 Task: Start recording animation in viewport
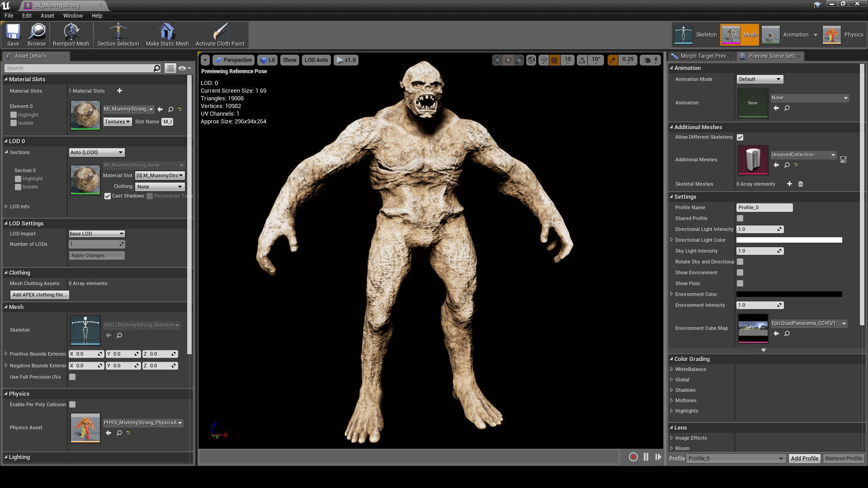click(633, 457)
